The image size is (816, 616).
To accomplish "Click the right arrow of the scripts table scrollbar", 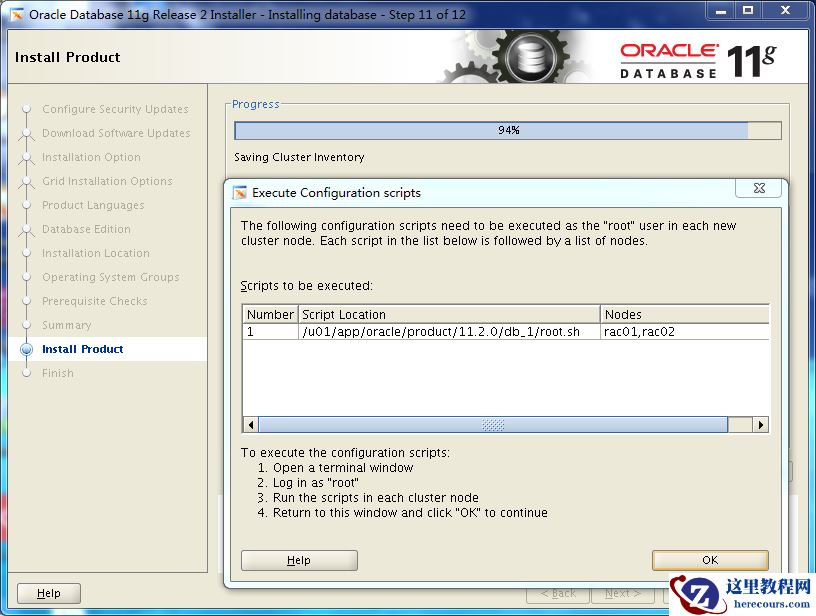I will 761,425.
